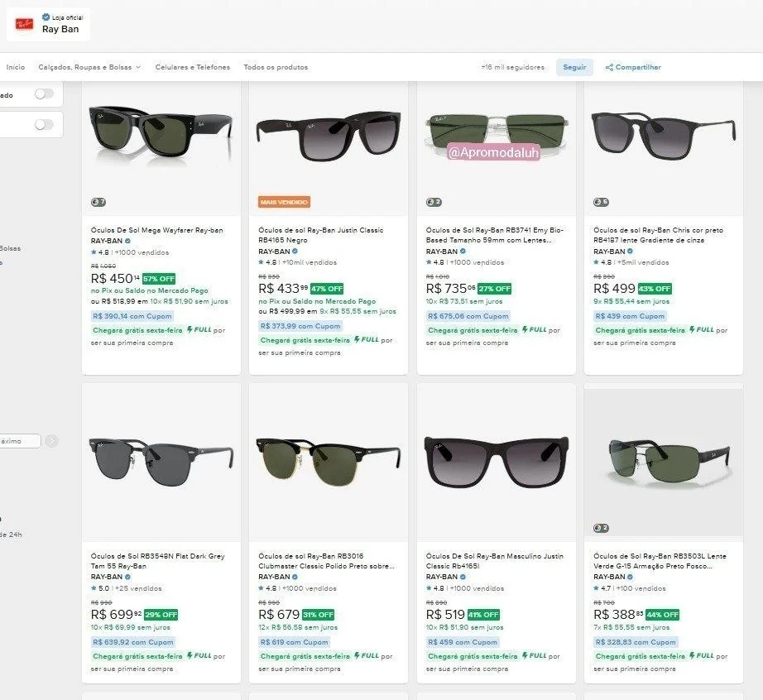Click the price range arrow button in the sidebar

click(51, 441)
